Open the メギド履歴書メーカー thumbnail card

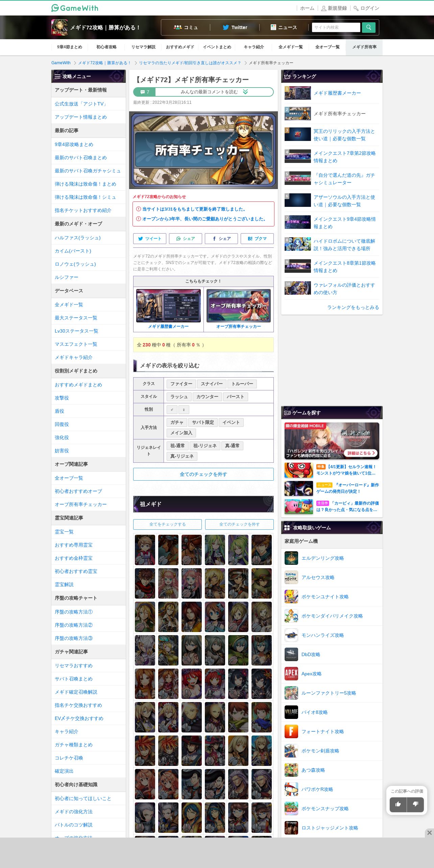[168, 309]
